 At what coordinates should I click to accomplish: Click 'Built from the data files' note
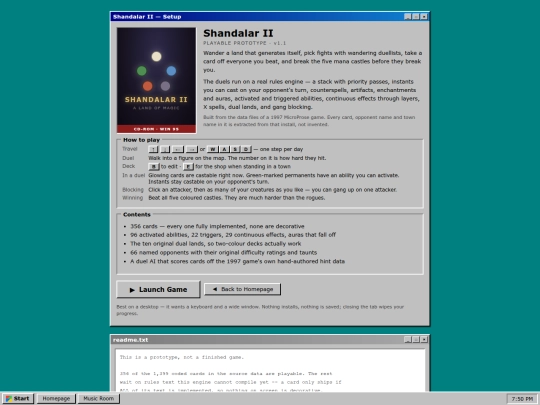(309, 121)
